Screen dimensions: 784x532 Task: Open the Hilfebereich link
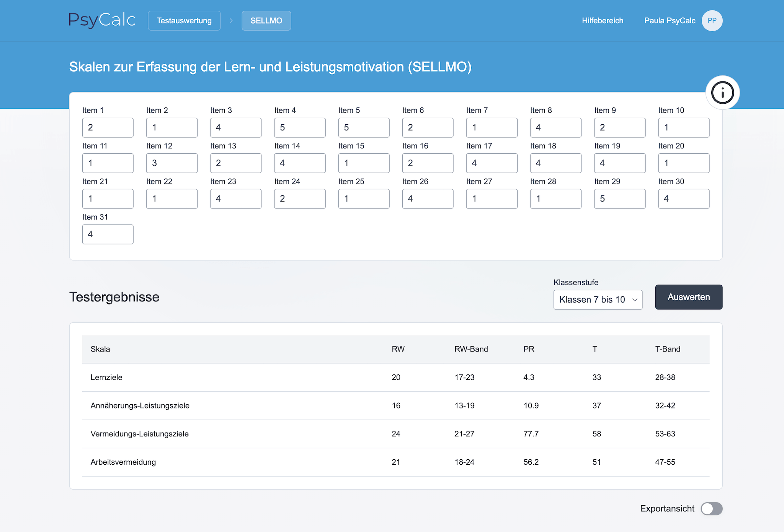(x=603, y=21)
